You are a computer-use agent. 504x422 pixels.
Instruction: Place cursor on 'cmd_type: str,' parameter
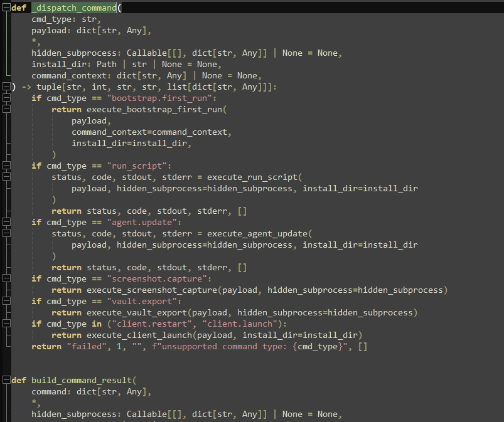(x=66, y=19)
